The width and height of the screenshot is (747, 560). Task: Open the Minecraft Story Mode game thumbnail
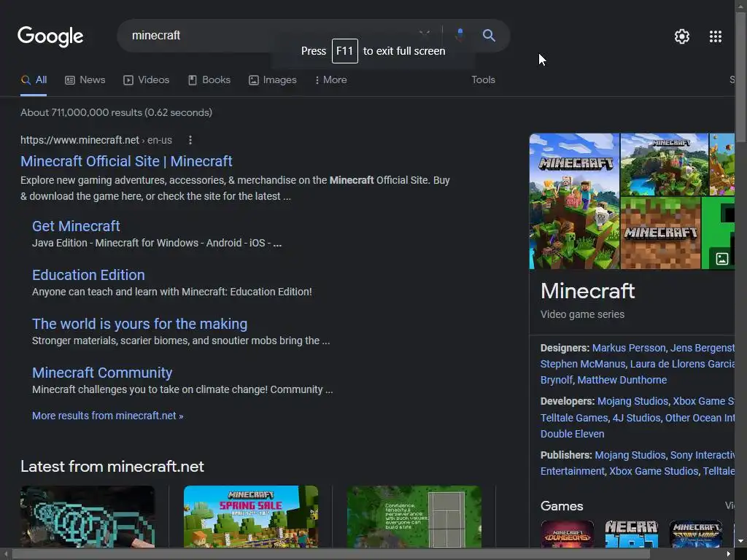[695, 534]
